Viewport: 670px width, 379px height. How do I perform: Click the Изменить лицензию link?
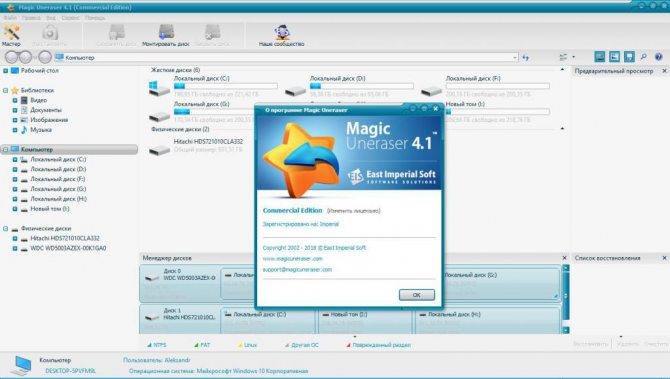click(x=354, y=211)
